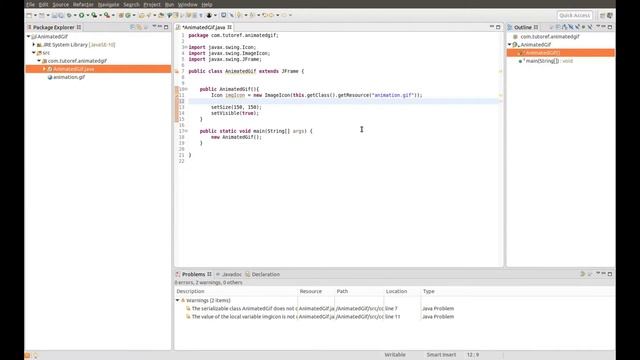Viewport: 640px width, 360px height.
Task: Open the Project menu
Action: tap(152, 4)
